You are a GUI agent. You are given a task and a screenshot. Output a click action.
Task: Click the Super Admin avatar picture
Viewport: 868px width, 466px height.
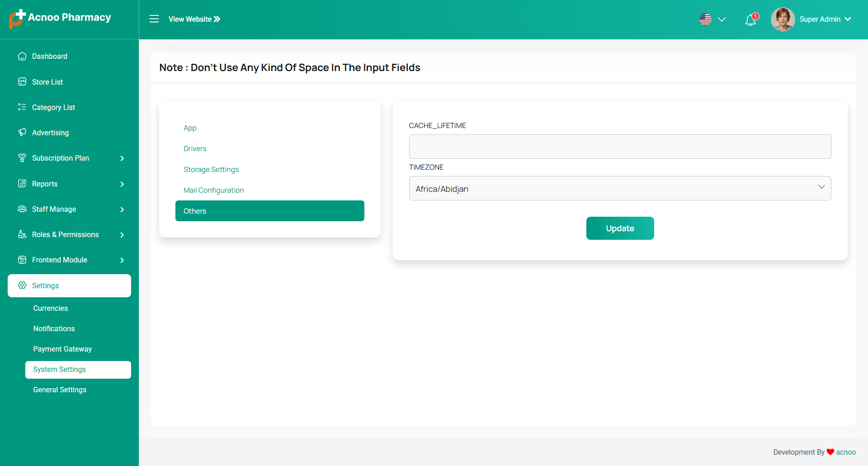[783, 19]
